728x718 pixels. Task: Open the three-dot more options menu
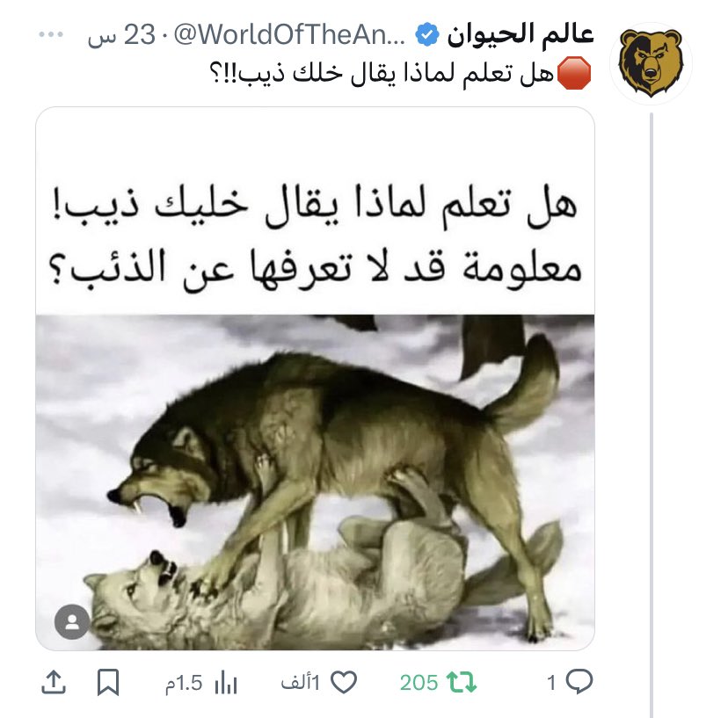click(x=51, y=34)
